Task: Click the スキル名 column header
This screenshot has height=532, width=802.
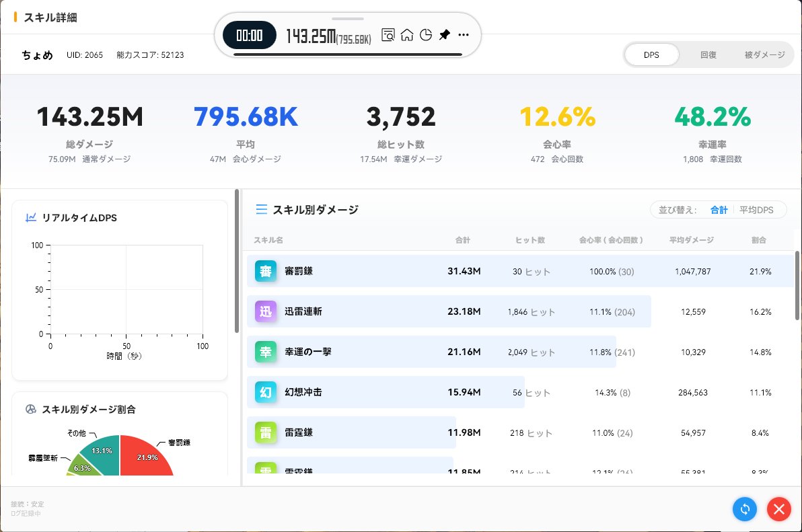Action: click(268, 240)
